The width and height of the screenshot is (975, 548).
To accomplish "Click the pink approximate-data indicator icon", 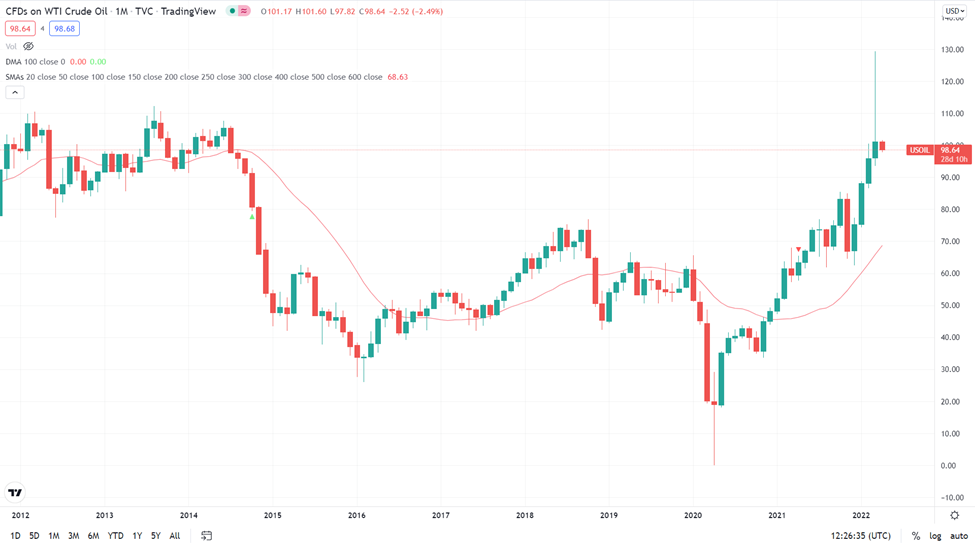I will pyautogui.click(x=244, y=11).
